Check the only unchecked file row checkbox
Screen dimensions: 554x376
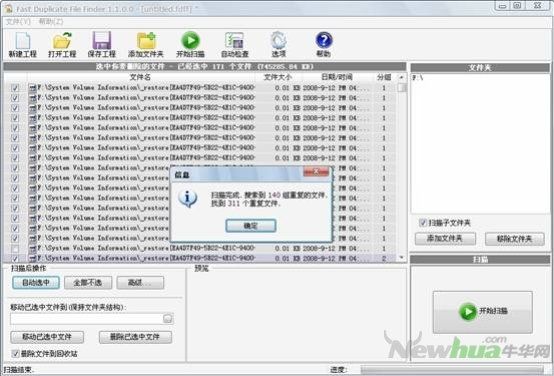pyautogui.click(x=15, y=249)
